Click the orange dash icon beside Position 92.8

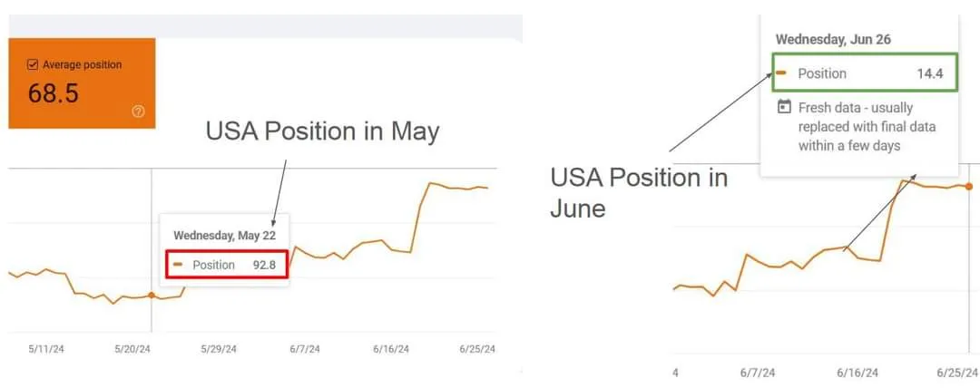(178, 265)
